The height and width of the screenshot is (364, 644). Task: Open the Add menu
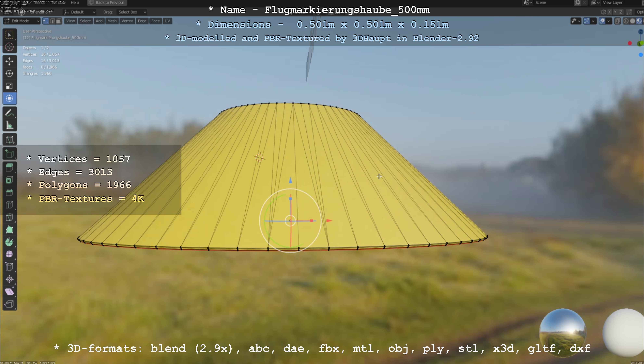(99, 21)
